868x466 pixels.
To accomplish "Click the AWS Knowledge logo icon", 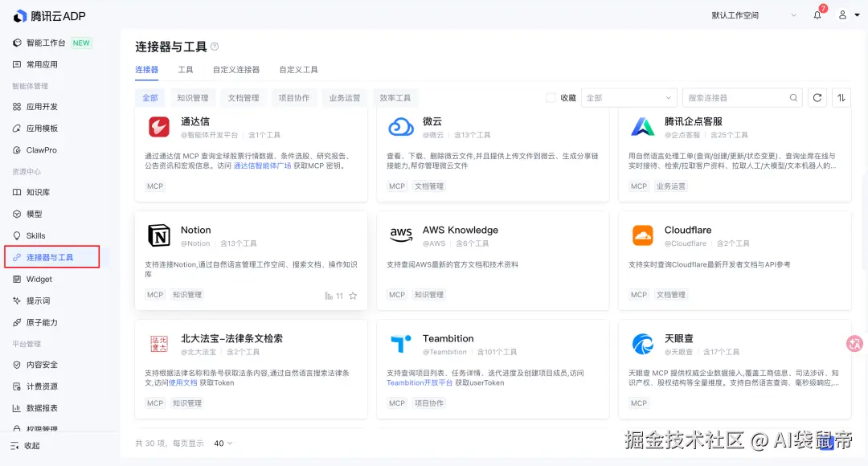I will pos(401,235).
